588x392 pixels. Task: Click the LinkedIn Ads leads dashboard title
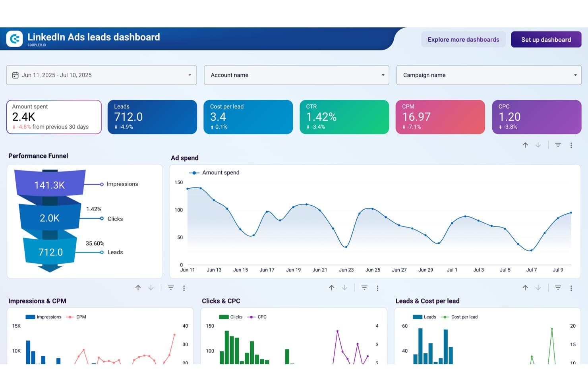(94, 37)
